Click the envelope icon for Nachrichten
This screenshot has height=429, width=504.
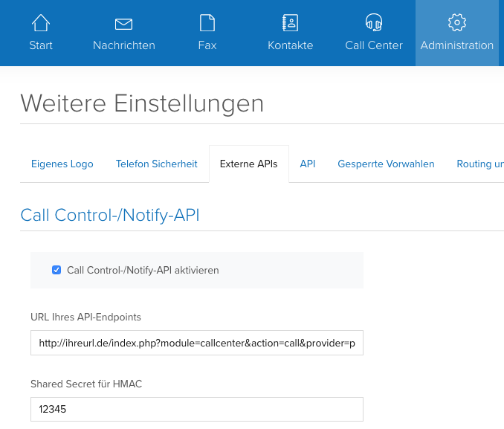123,23
